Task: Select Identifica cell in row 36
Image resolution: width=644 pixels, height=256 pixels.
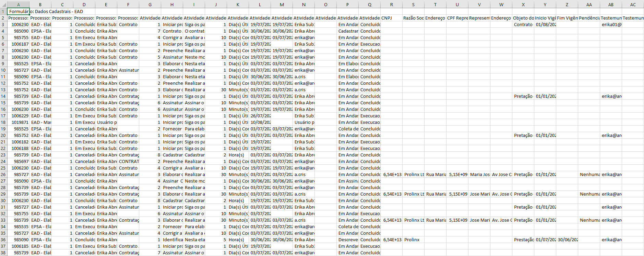Action: (x=172, y=240)
